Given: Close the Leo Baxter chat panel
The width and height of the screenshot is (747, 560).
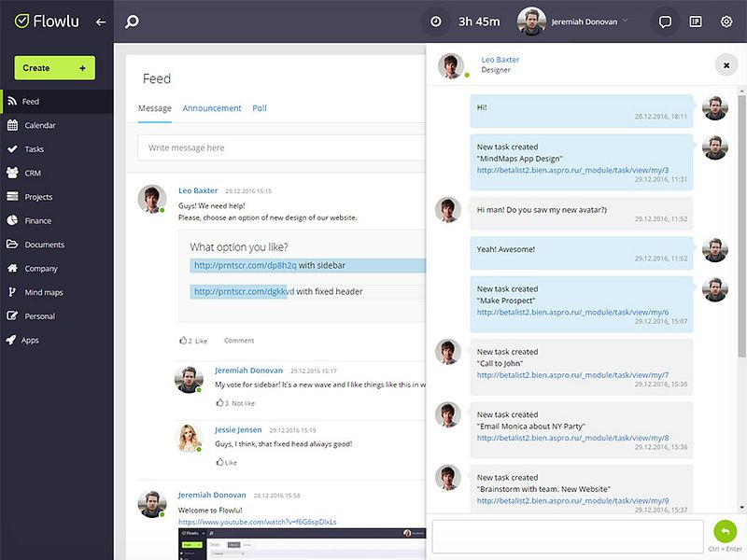Looking at the screenshot, I should (726, 65).
